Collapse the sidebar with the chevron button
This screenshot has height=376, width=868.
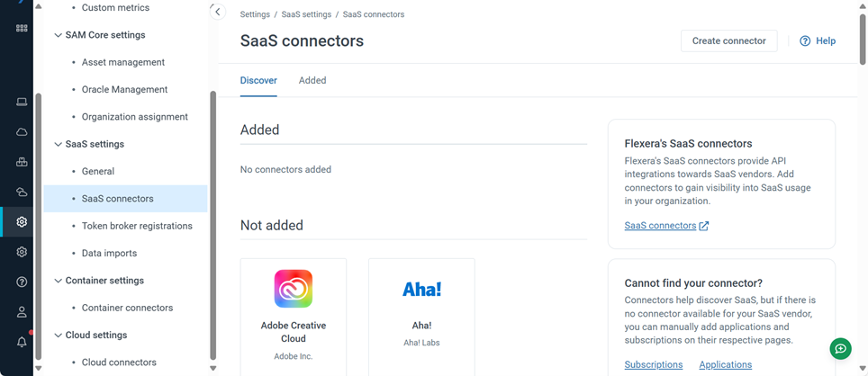click(x=217, y=12)
